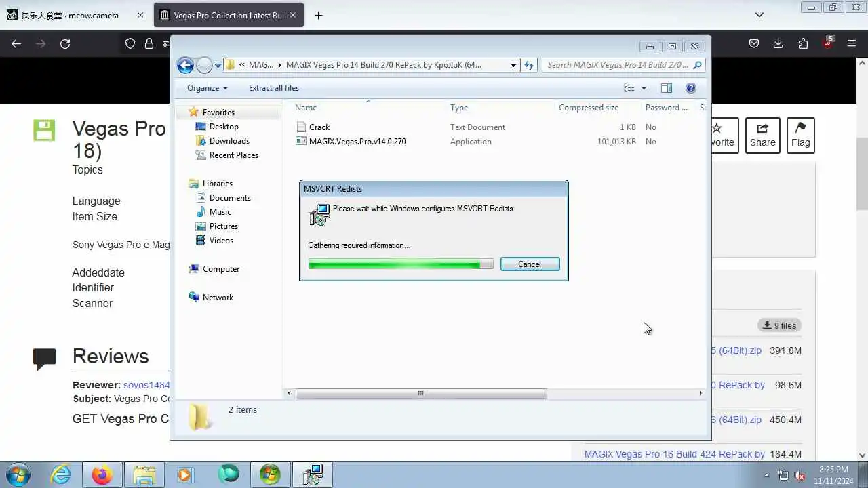Click the muted volume tray icon
The width and height of the screenshot is (868, 488).
click(x=800, y=475)
